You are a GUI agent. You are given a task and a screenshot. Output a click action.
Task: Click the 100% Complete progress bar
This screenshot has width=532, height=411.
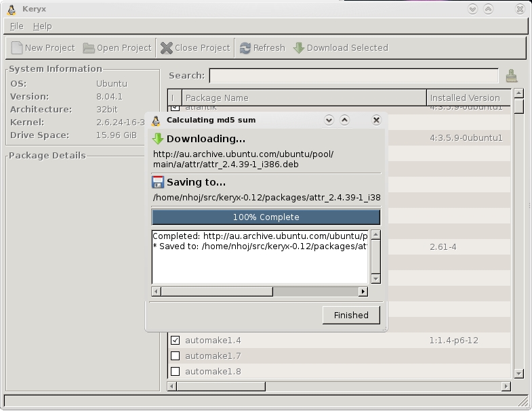266,217
